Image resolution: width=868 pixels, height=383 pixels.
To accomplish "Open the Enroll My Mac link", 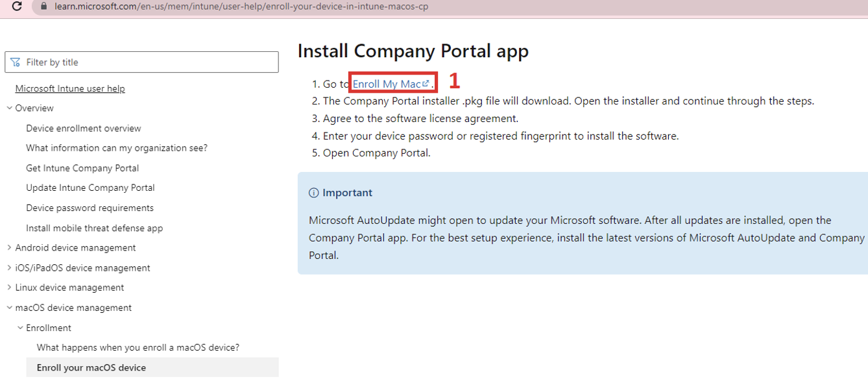I will click(x=387, y=84).
